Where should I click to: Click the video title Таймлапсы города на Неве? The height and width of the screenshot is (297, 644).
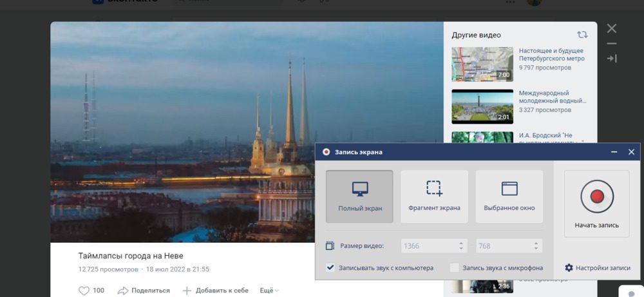[x=131, y=256]
